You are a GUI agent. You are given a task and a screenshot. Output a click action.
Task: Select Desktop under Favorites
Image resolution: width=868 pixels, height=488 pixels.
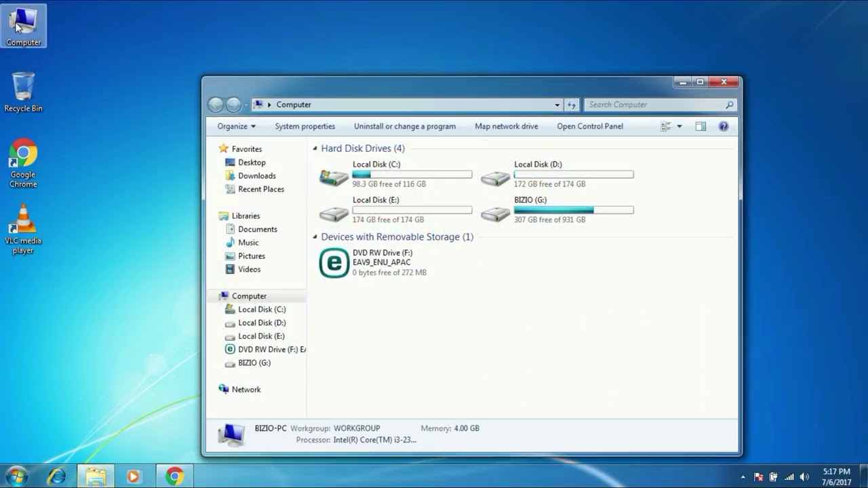(x=252, y=163)
